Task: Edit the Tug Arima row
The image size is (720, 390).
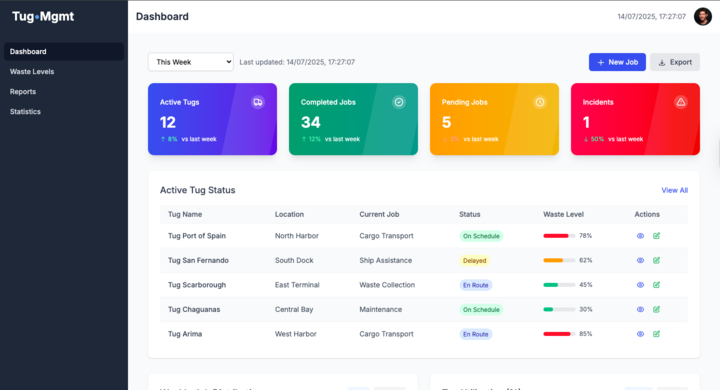Action: (656, 334)
